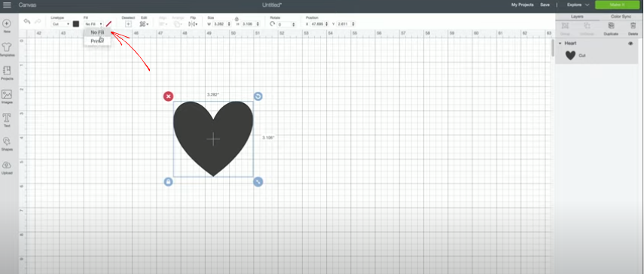Screen dimensions: 644x274
Task: Click the red delete handle on heart
Action: click(x=168, y=96)
